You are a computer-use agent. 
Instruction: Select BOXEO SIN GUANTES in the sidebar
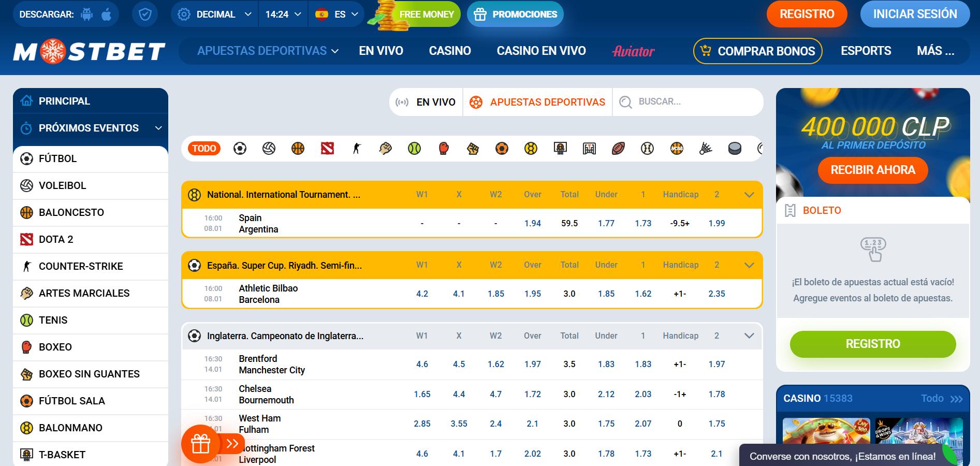pos(91,374)
